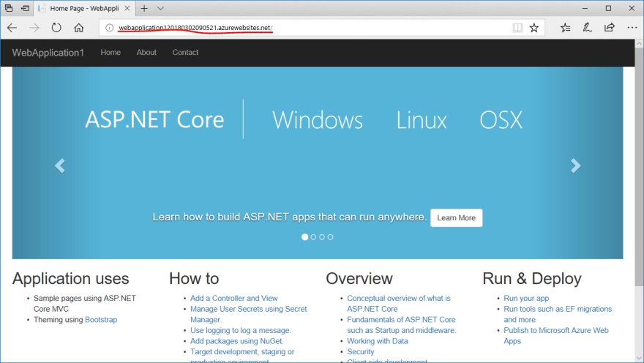Click the Overview heading
644x363 pixels.
pos(359,279)
